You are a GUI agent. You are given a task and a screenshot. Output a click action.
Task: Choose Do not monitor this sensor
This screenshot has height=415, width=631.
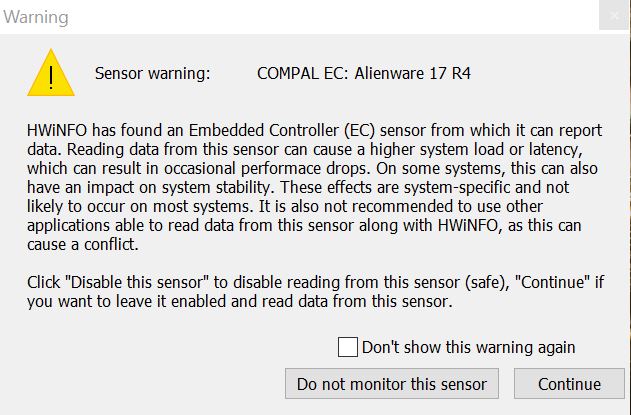click(392, 384)
